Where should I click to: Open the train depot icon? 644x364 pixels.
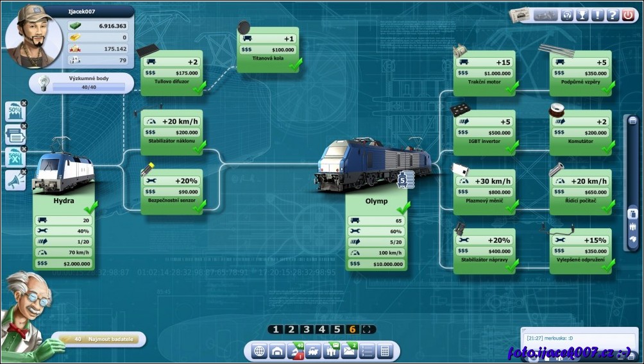pyautogui.click(x=277, y=351)
